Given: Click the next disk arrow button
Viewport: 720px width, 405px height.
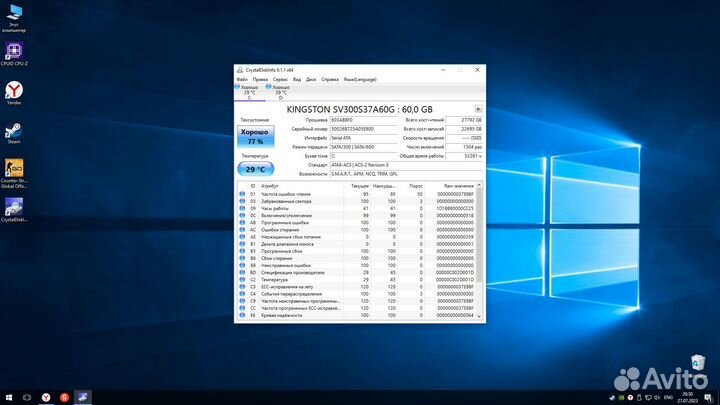Looking at the screenshot, I should [478, 109].
